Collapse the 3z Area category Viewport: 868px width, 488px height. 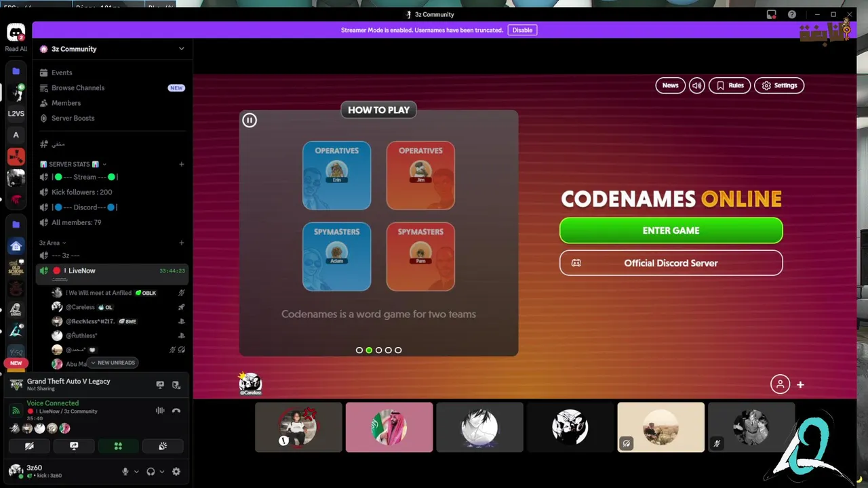click(53, 243)
